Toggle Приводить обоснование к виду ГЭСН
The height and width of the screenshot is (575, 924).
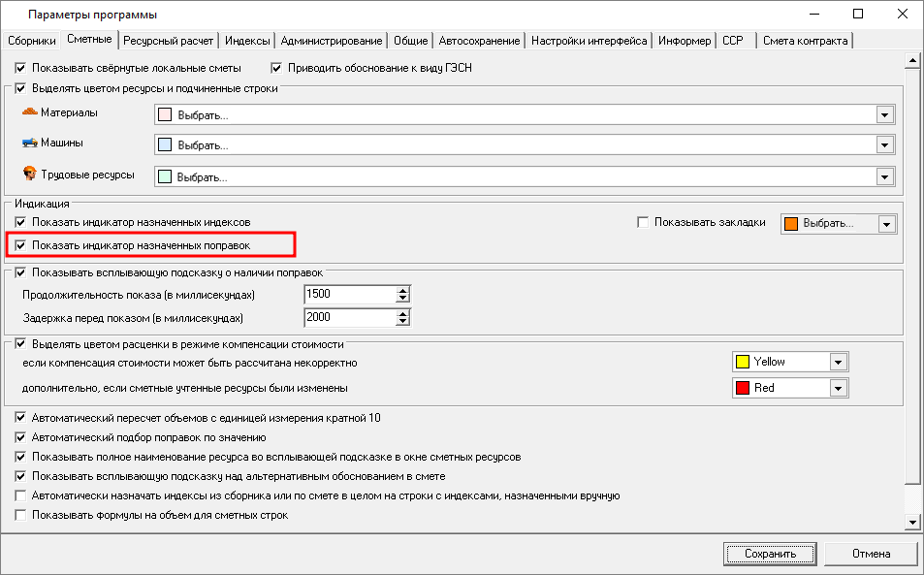(276, 68)
